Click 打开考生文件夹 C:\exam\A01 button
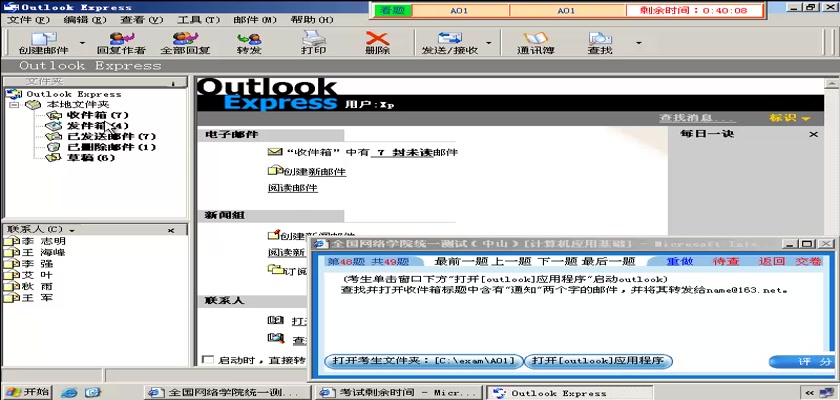This screenshot has width=840, height=400. [x=423, y=361]
